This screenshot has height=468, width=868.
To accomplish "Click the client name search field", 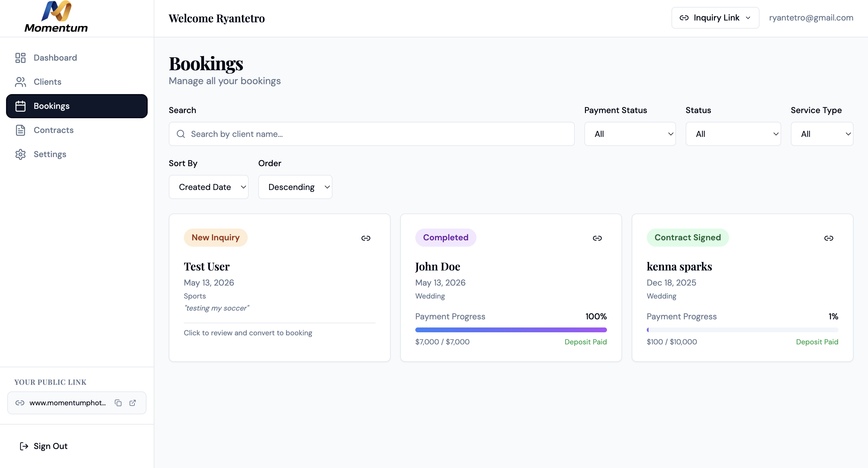I will [x=371, y=134].
